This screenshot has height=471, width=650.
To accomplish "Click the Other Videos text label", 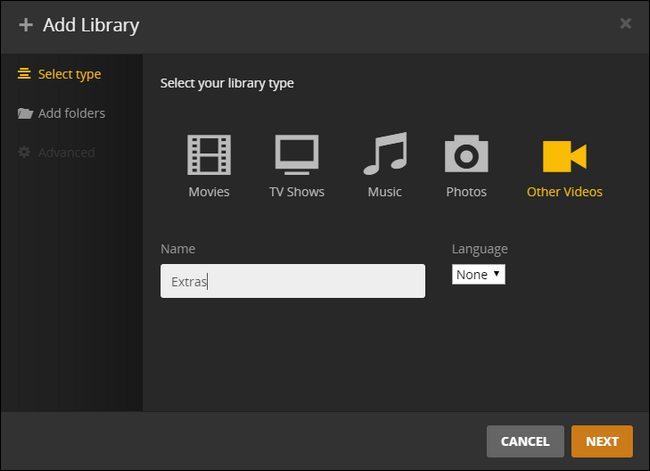I will (x=564, y=192).
